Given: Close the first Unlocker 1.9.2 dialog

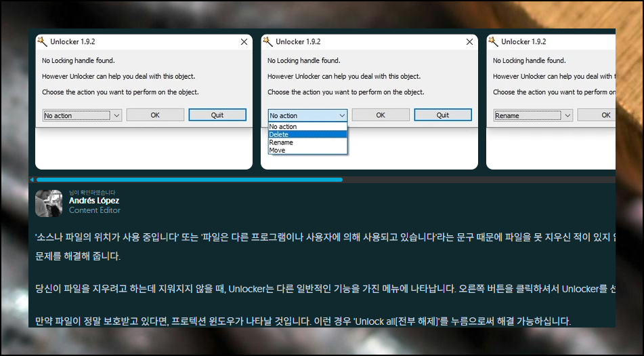Looking at the screenshot, I should [244, 42].
